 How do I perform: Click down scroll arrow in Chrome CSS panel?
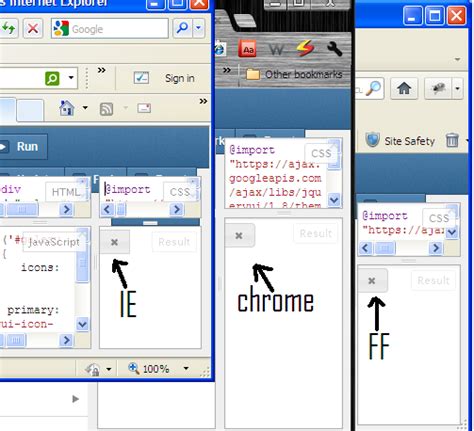point(334,200)
